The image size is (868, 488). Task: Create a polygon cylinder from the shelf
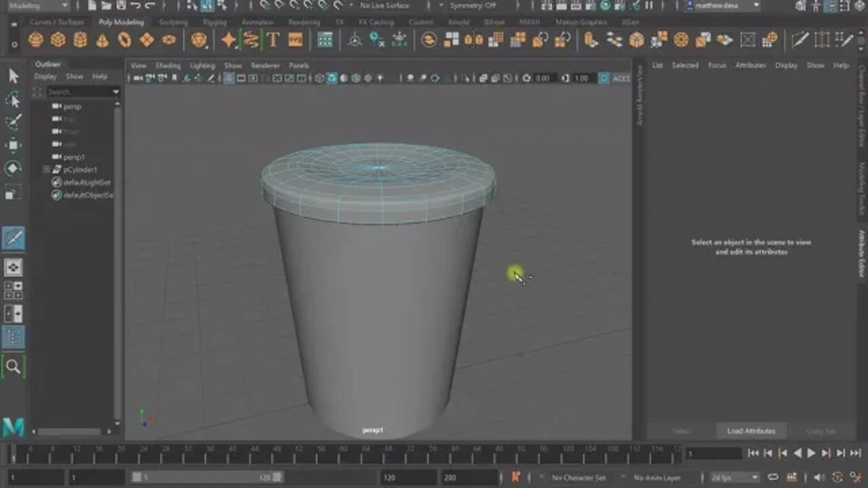80,40
